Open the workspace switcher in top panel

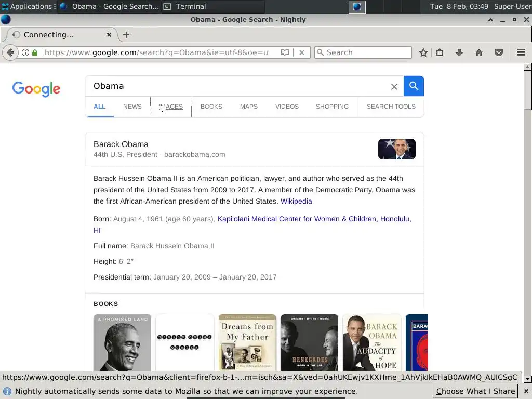[x=357, y=7]
